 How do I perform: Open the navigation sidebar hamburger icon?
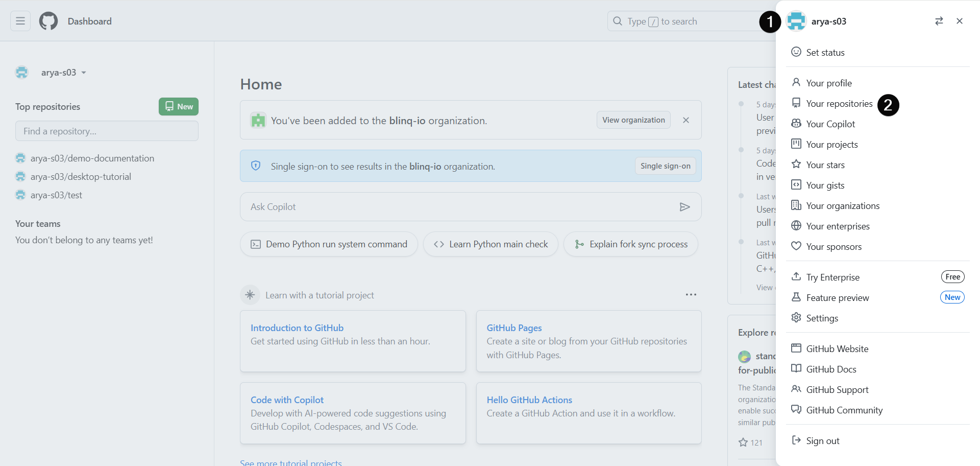click(20, 21)
